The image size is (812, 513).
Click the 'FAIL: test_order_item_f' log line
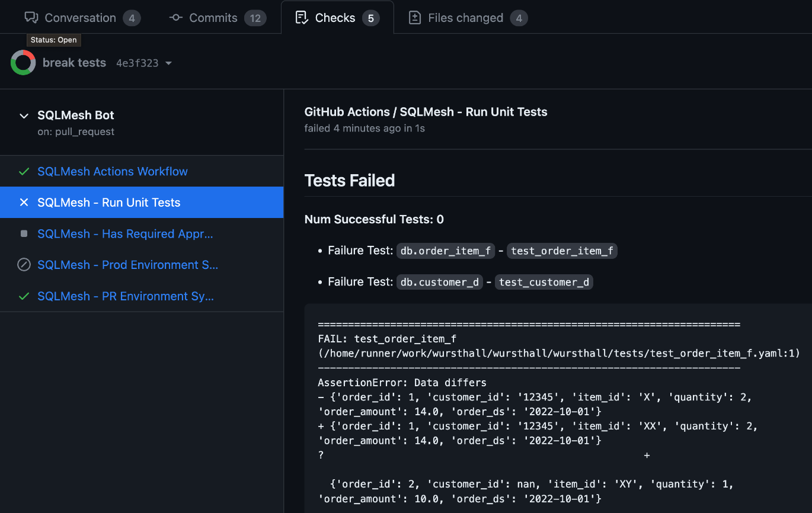[387, 339]
